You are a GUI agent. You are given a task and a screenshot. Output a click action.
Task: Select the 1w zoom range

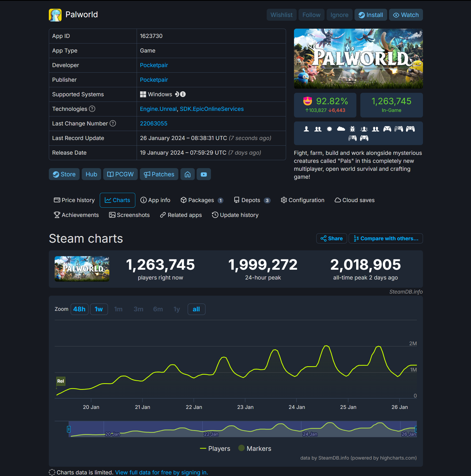click(99, 309)
